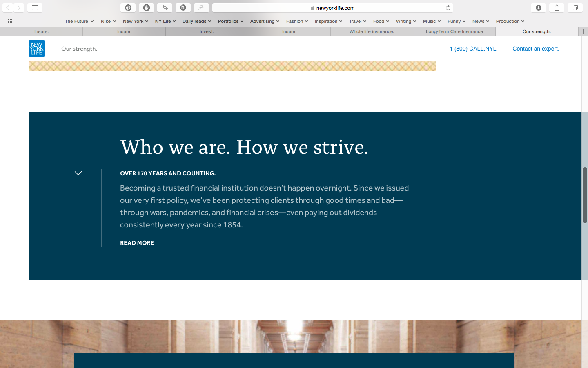Reload the page with the refresh icon
Screen dimensions: 588x368
[x=448, y=8]
